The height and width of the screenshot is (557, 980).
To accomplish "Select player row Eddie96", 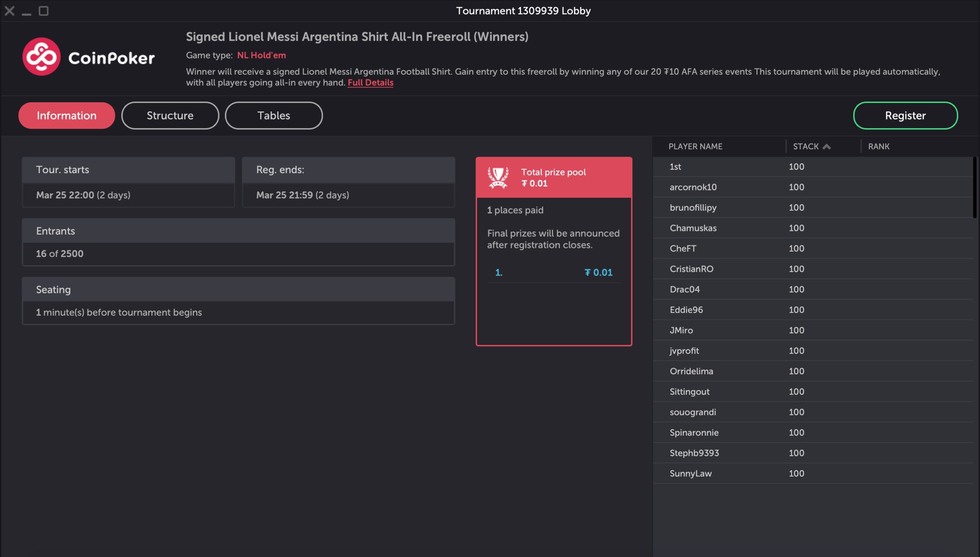I will [813, 310].
